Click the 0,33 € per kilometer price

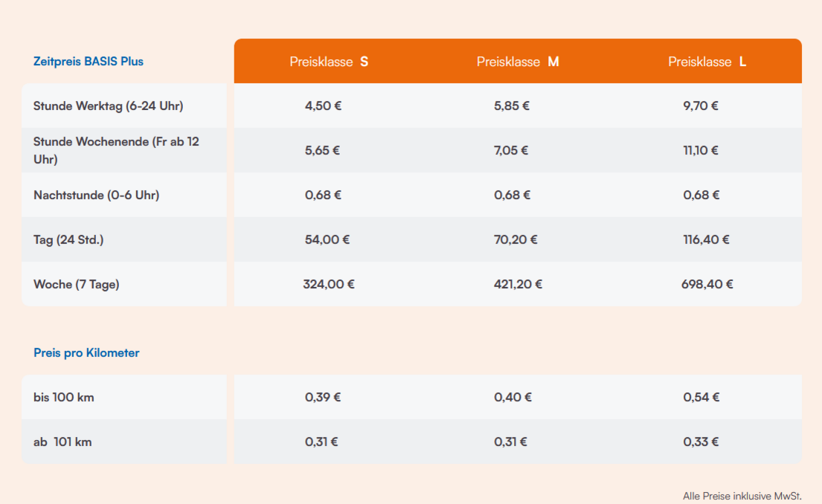(x=701, y=442)
